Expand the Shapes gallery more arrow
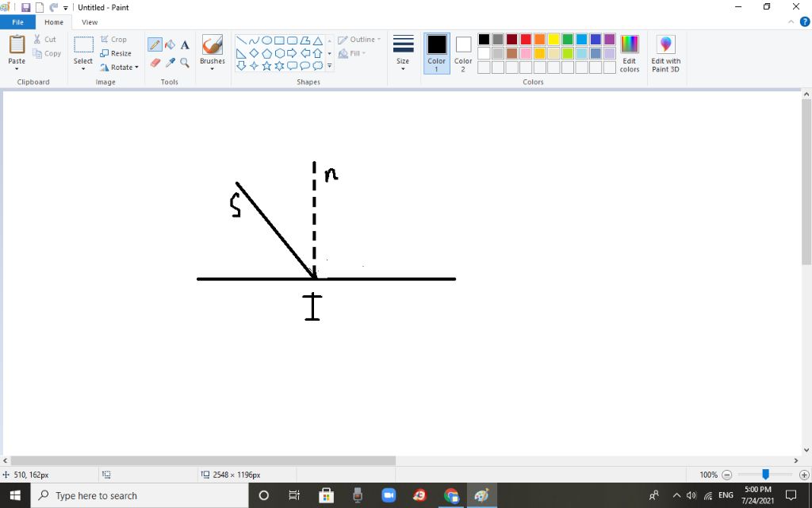Viewport: 812px width, 508px height. point(329,66)
